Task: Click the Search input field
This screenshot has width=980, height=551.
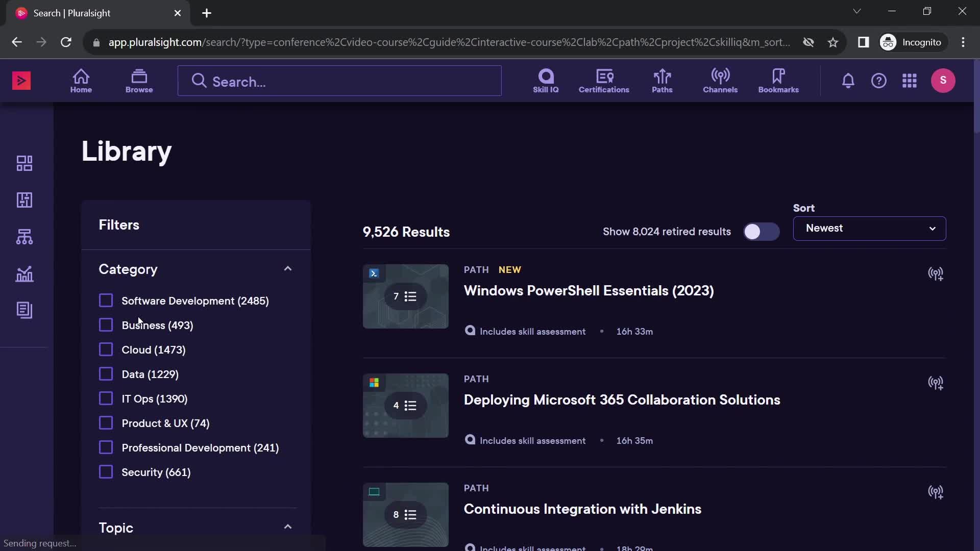Action: pyautogui.click(x=339, y=81)
